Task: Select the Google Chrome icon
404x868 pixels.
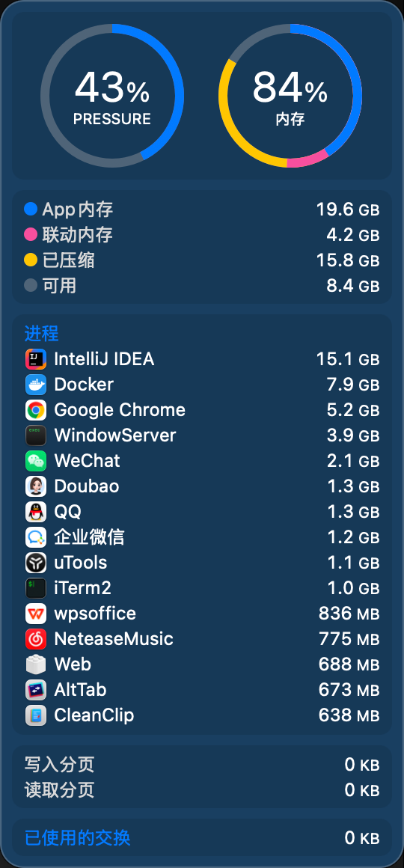Action: click(36, 410)
